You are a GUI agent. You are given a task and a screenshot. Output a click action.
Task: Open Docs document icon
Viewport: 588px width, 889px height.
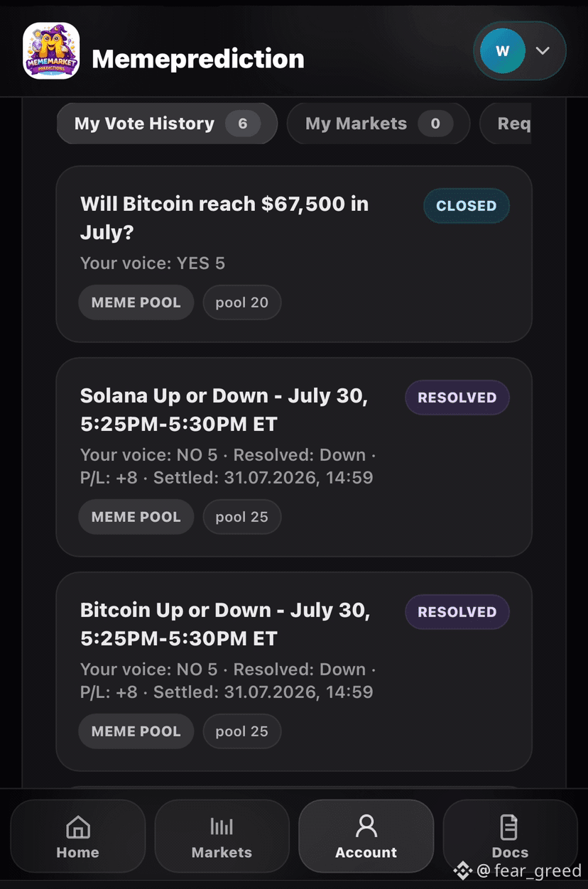click(x=510, y=827)
